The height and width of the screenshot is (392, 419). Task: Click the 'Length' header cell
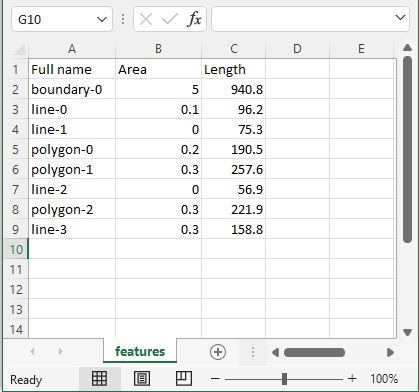234,69
